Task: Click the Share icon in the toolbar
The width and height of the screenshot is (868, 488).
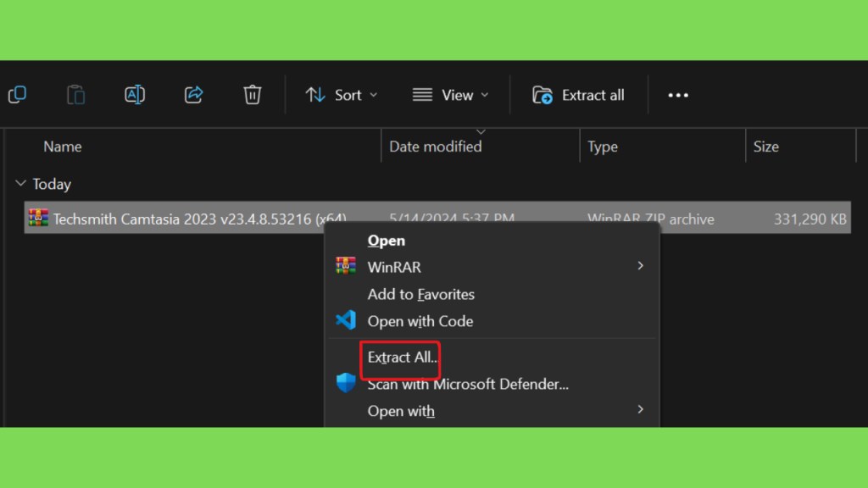Action: [194, 95]
